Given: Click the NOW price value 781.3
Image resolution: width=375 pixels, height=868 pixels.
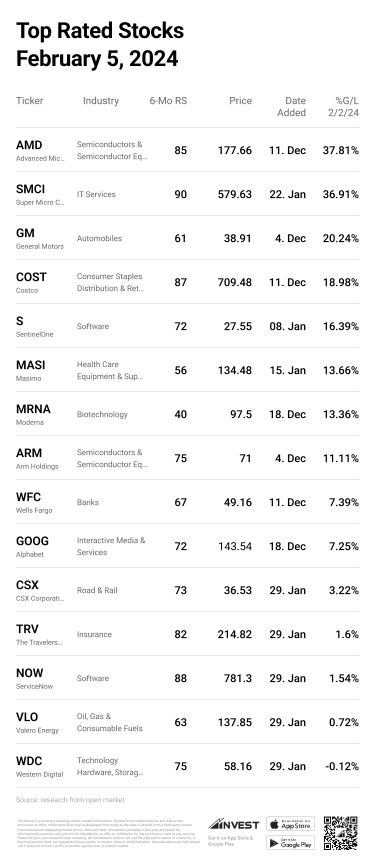Looking at the screenshot, I should [x=238, y=678].
